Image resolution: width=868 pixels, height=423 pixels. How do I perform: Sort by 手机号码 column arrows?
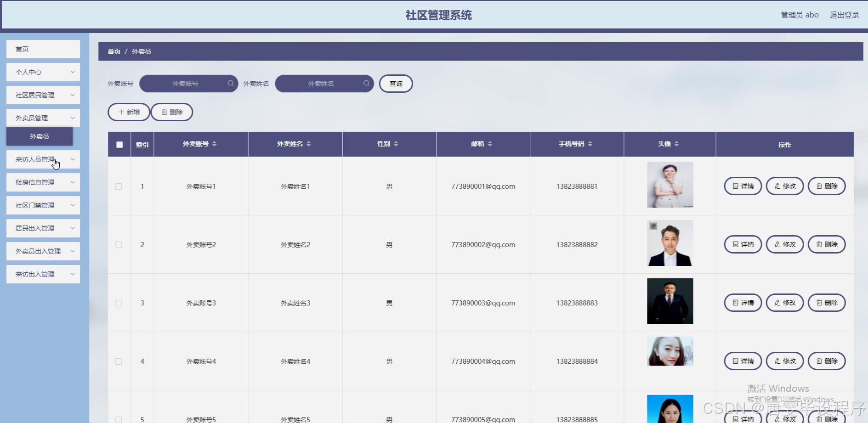pyautogui.click(x=590, y=144)
